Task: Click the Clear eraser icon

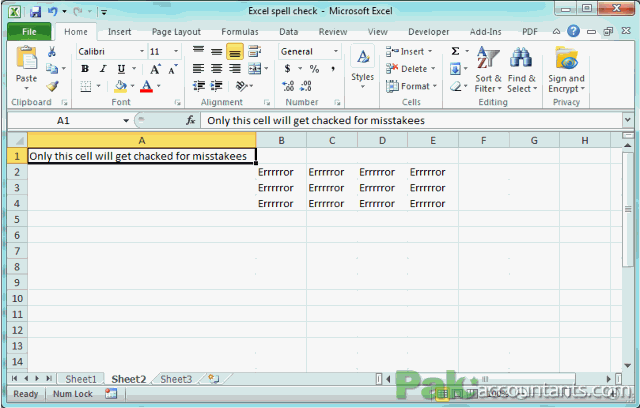Action: coord(456,86)
